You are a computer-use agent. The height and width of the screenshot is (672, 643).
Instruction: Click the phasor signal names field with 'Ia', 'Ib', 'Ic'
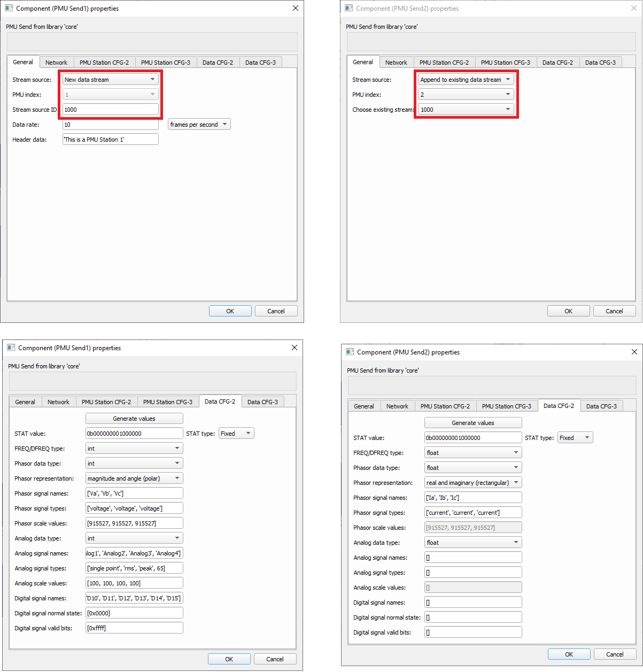[x=472, y=498]
